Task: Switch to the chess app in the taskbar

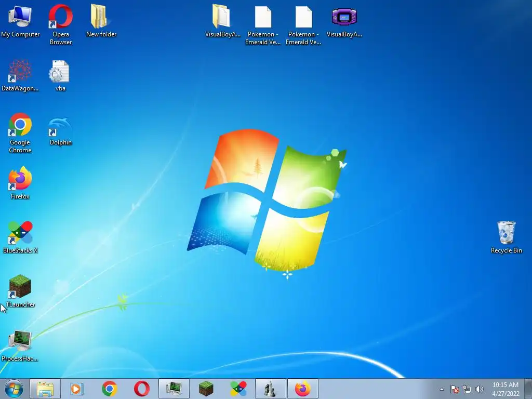Action: click(270, 389)
